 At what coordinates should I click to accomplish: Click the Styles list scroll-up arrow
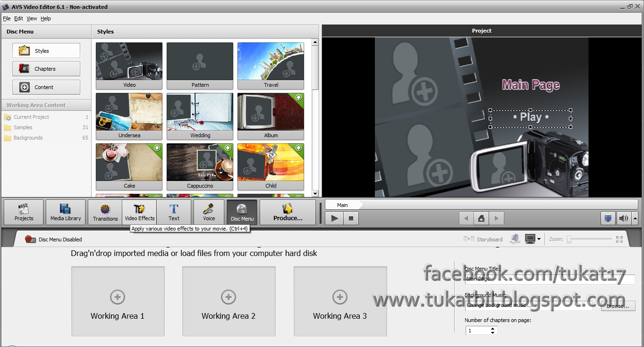(x=315, y=42)
